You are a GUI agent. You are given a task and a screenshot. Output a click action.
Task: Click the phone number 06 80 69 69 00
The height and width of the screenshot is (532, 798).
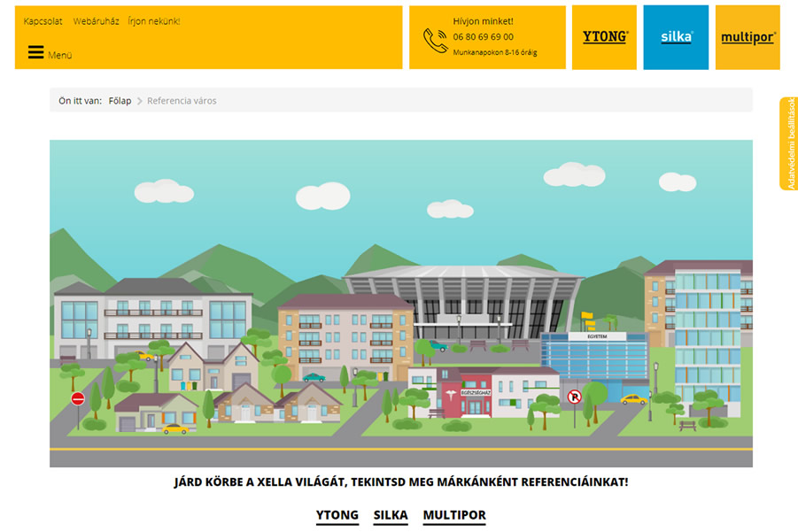[x=483, y=37]
